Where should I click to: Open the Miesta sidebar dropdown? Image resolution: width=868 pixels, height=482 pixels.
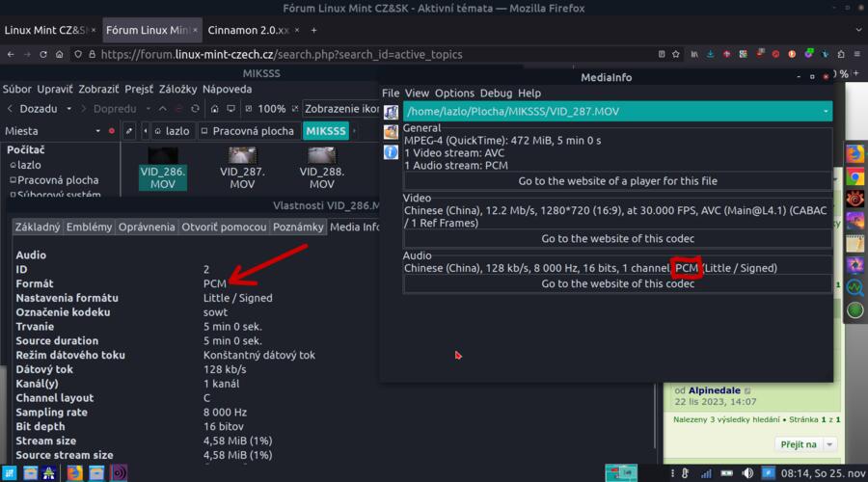[x=96, y=130]
